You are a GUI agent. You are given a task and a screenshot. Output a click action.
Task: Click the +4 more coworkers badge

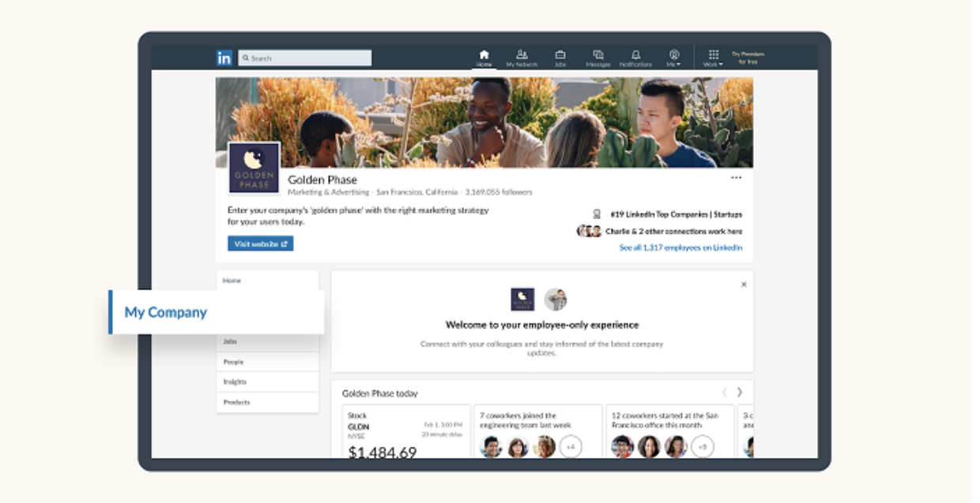click(x=571, y=447)
